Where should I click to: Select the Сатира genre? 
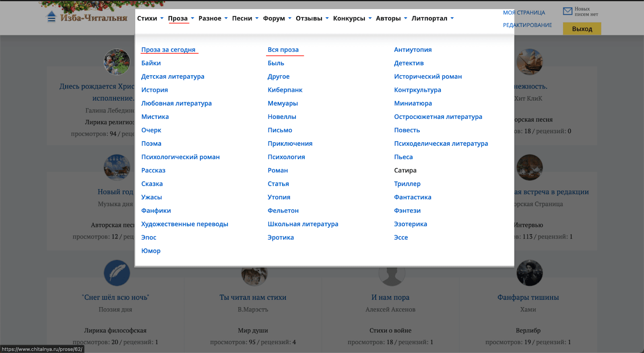[405, 170]
